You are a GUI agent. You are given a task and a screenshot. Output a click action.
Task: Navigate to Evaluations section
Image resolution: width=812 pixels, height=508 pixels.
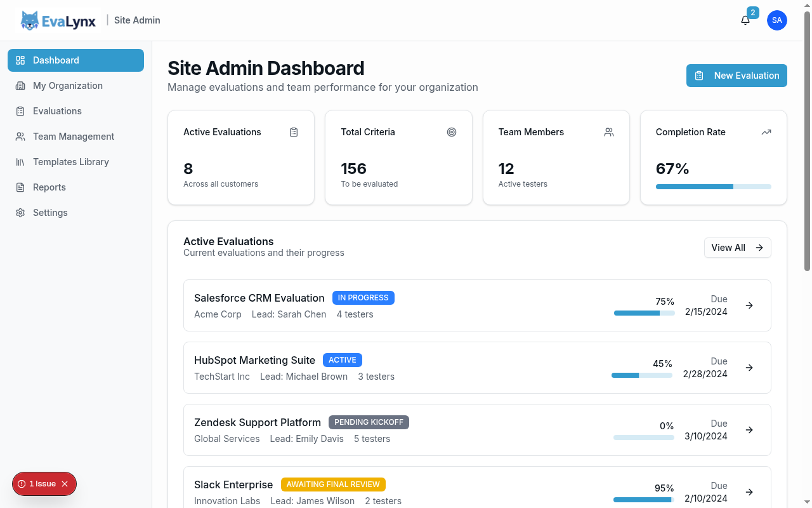pyautogui.click(x=75, y=111)
